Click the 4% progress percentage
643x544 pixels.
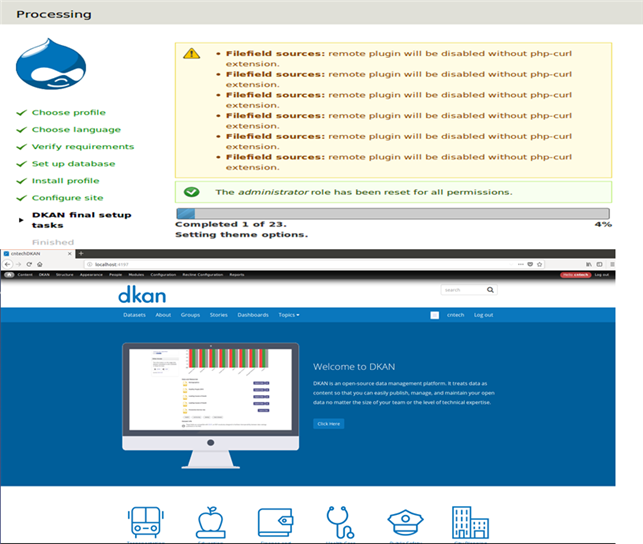[603, 224]
